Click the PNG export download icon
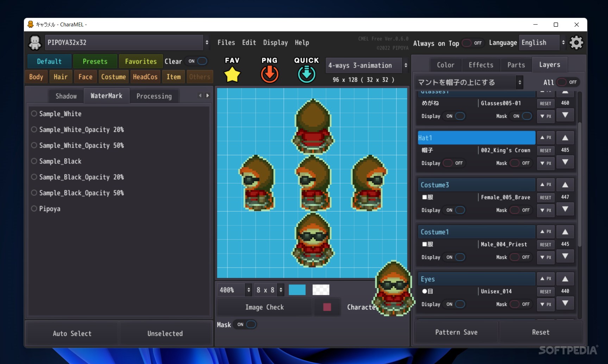The height and width of the screenshot is (364, 608). click(x=270, y=74)
